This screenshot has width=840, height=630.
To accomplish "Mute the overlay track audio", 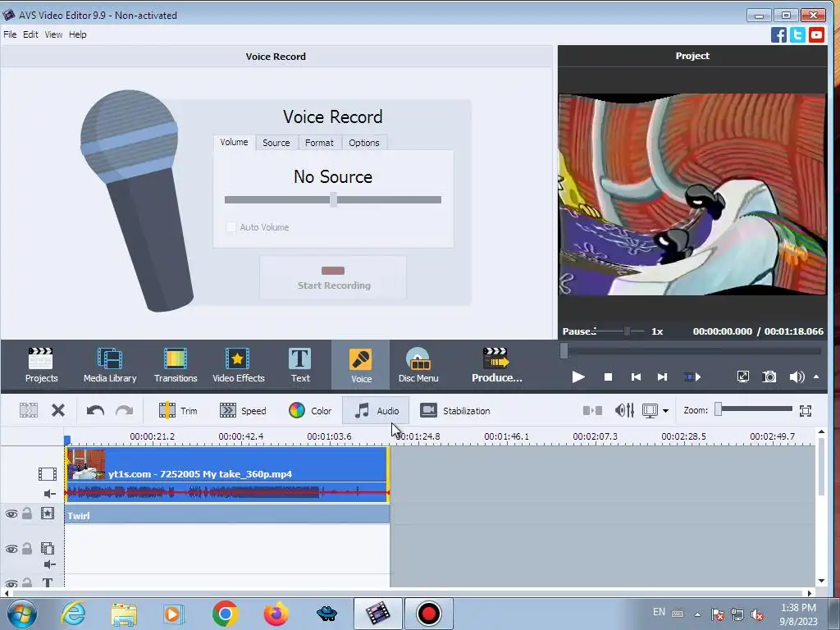I will click(49, 564).
